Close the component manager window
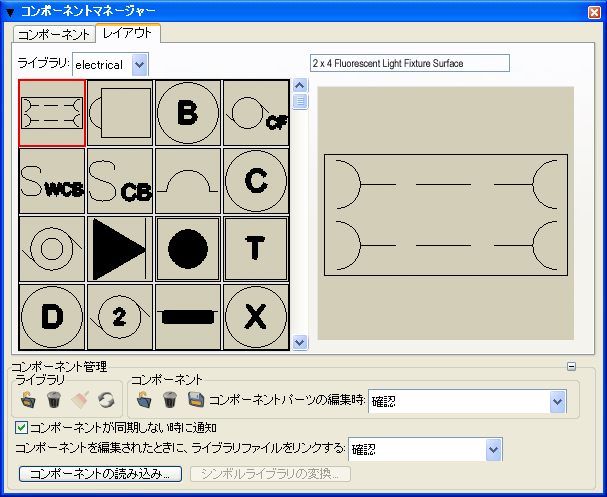Image resolution: width=607 pixels, height=497 pixels. [x=594, y=12]
